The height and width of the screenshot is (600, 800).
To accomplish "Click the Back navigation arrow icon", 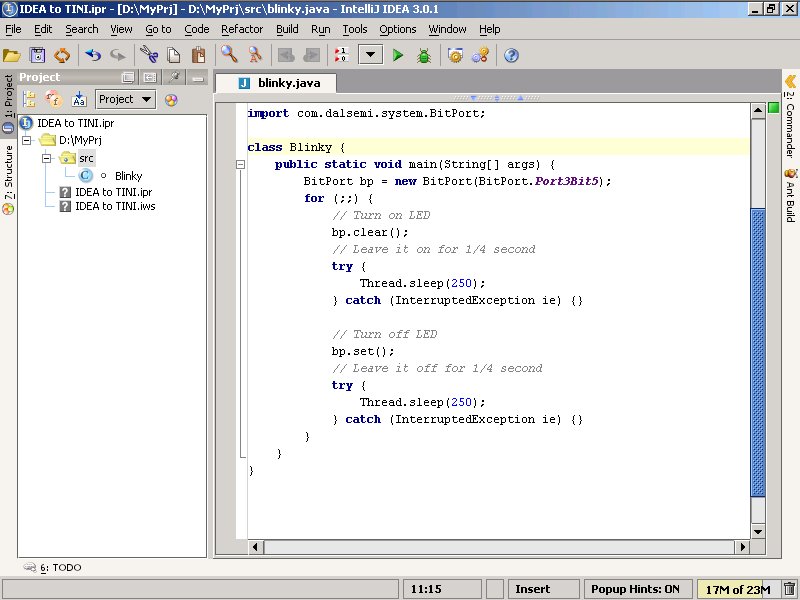I will (286, 55).
